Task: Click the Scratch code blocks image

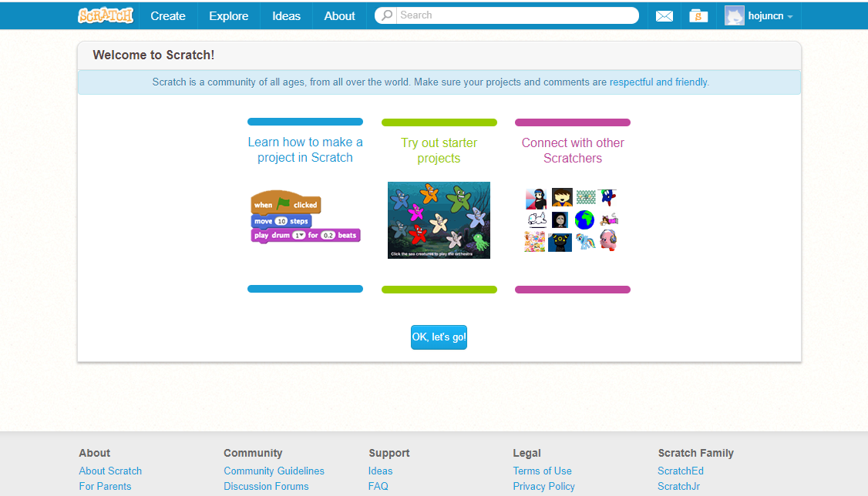Action: pos(305,216)
